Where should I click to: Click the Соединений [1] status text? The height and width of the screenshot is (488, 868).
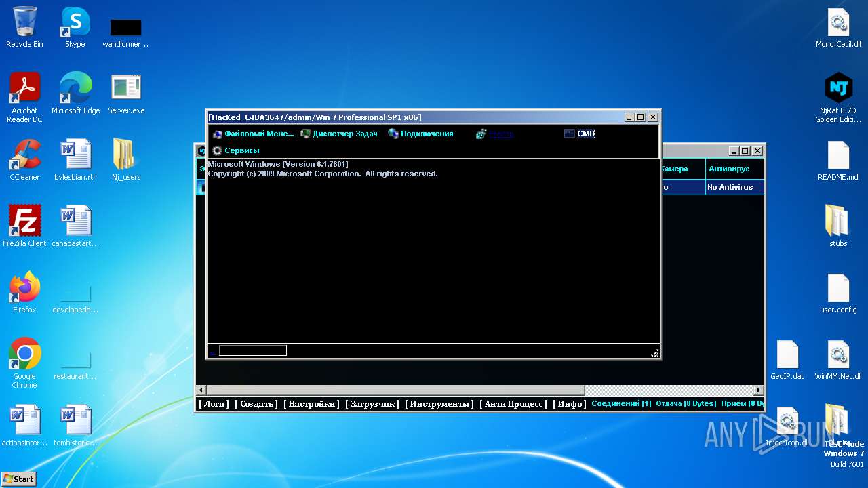coord(621,403)
